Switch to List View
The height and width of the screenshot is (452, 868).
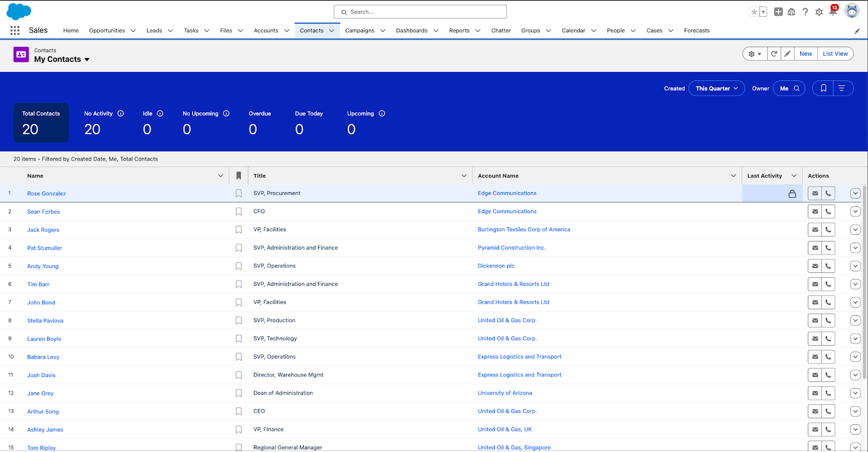pyautogui.click(x=835, y=54)
